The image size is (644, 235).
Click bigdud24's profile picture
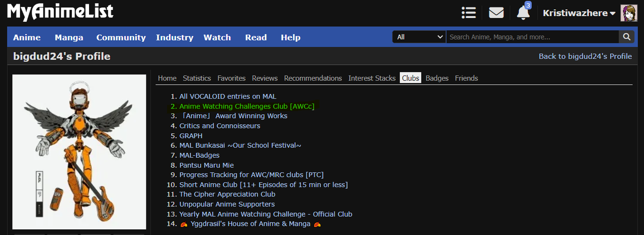(79, 152)
